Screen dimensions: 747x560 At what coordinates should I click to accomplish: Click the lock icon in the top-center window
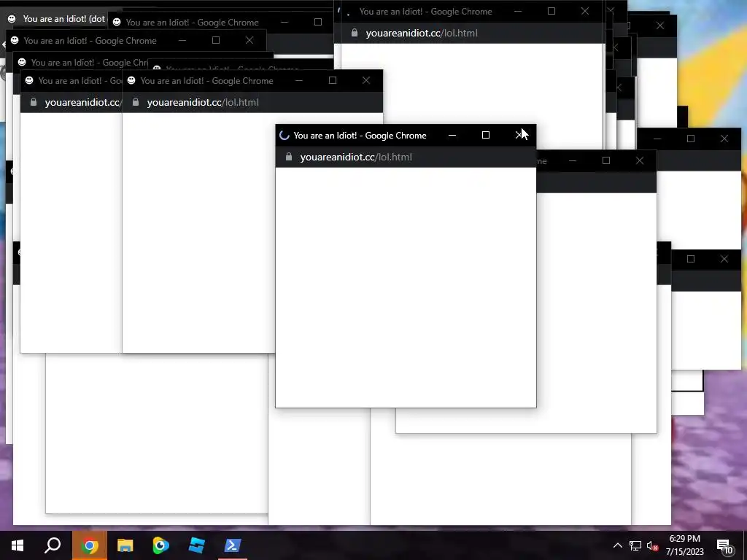(x=355, y=33)
